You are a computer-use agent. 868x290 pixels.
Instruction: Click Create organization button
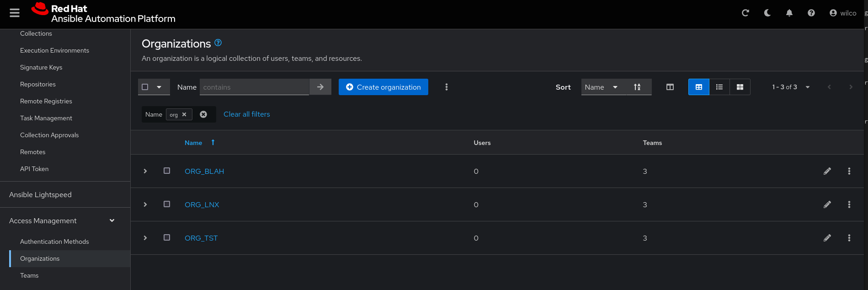[383, 87]
